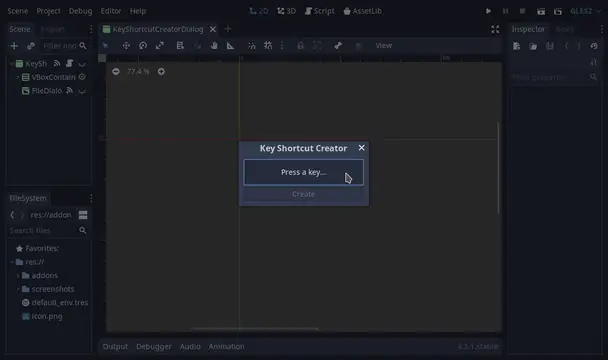
Task: Click the Inspector history forward arrow
Action: point(579,46)
